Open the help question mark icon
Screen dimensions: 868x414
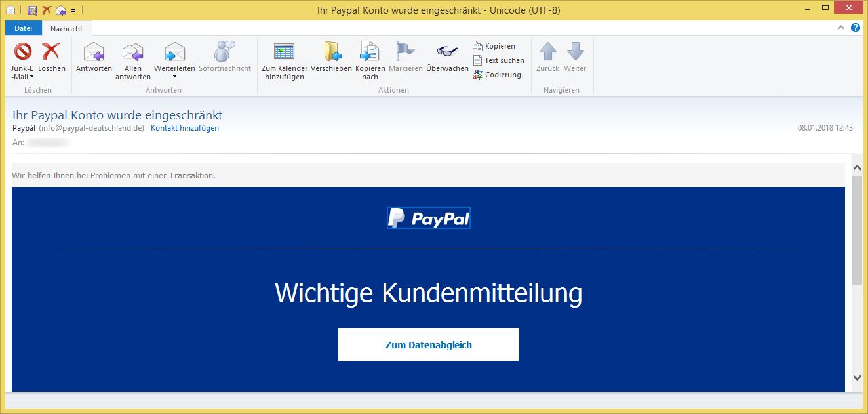click(856, 28)
